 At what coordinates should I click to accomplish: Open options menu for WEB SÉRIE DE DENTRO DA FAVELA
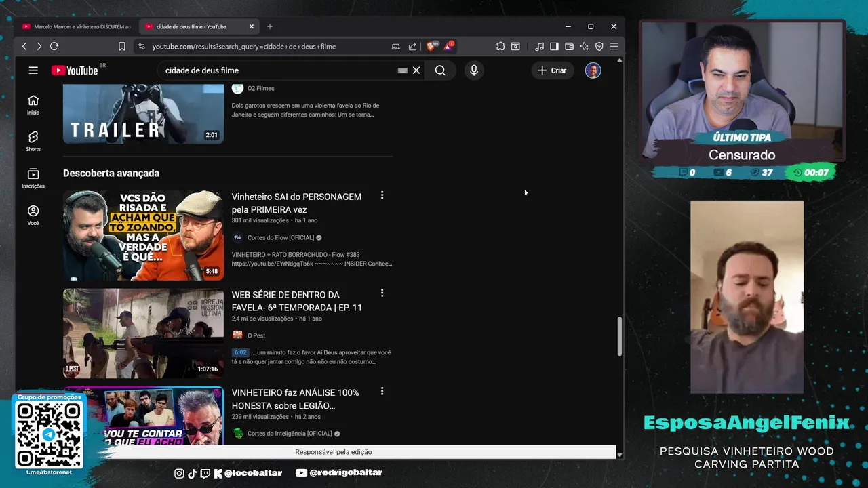382,293
